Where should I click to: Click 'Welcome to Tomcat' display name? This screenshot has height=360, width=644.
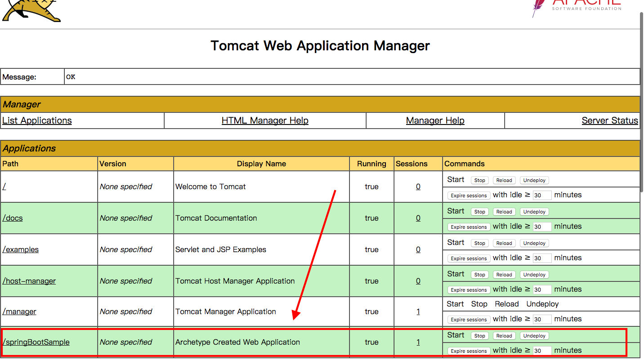point(210,187)
